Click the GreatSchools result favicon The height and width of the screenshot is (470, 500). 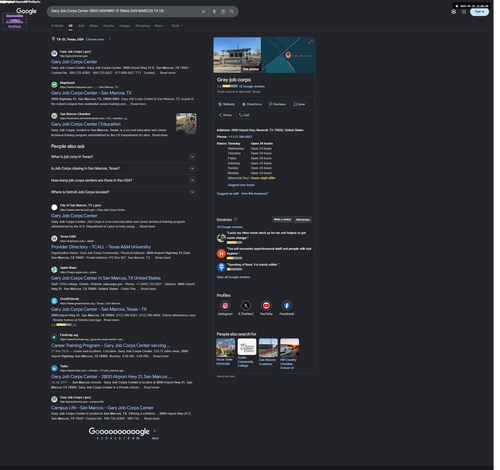coord(54,301)
